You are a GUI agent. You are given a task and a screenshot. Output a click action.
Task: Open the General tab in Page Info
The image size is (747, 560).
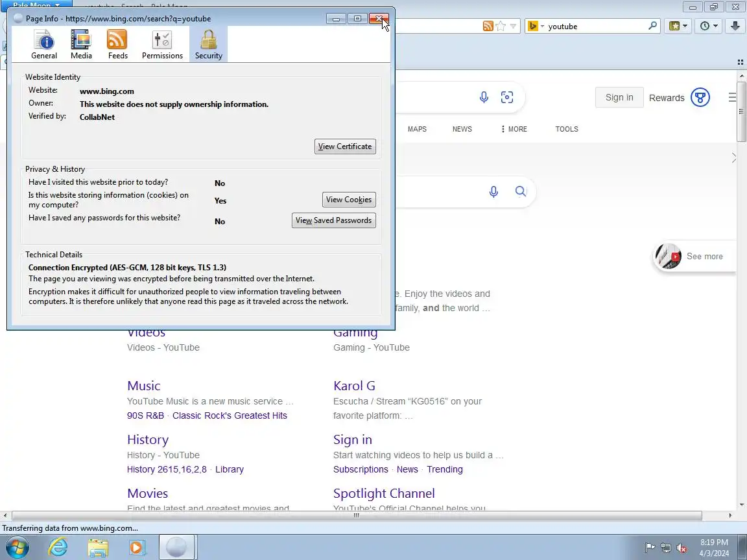44,44
